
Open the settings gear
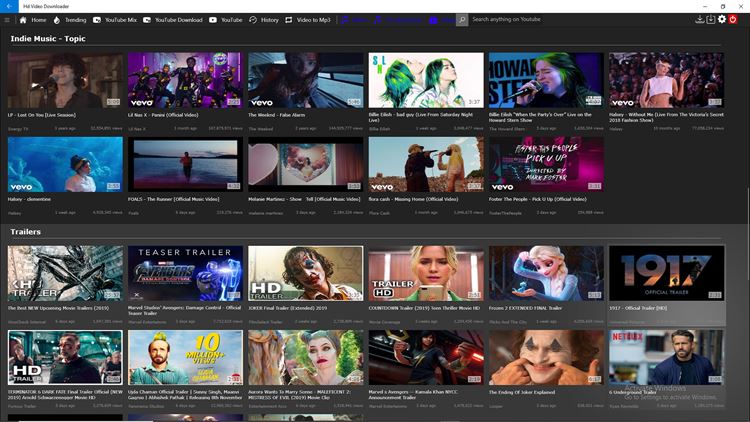(x=722, y=20)
